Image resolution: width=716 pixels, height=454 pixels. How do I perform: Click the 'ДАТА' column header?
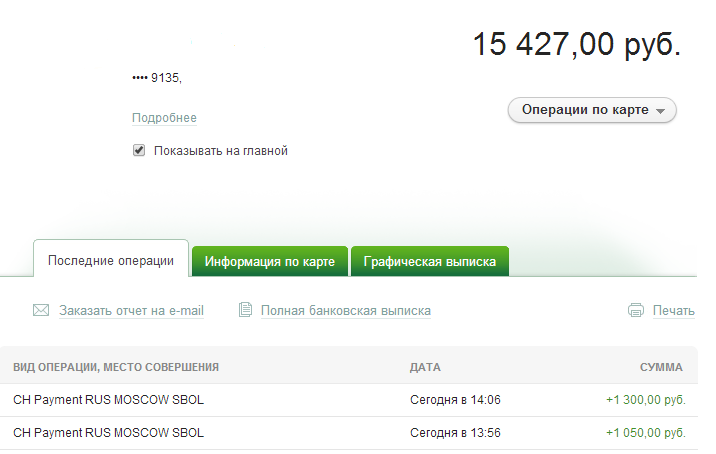coord(425,367)
